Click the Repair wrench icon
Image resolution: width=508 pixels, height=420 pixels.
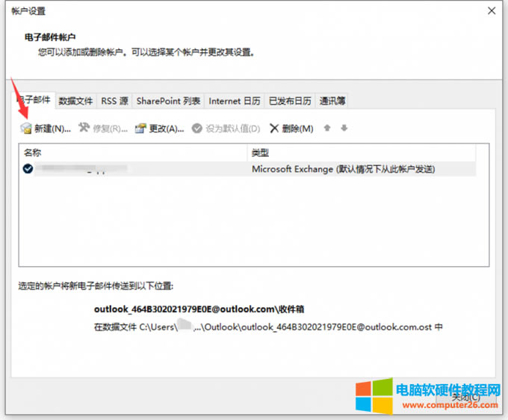[x=84, y=128]
